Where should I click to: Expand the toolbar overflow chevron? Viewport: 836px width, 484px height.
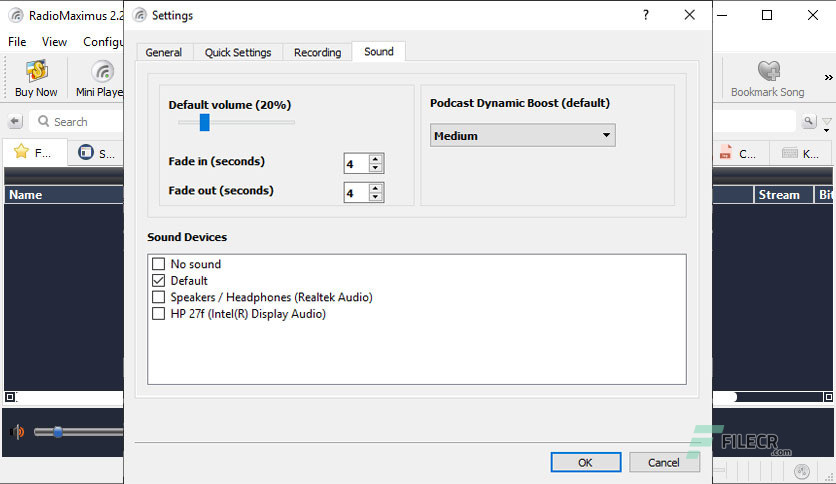[828, 78]
